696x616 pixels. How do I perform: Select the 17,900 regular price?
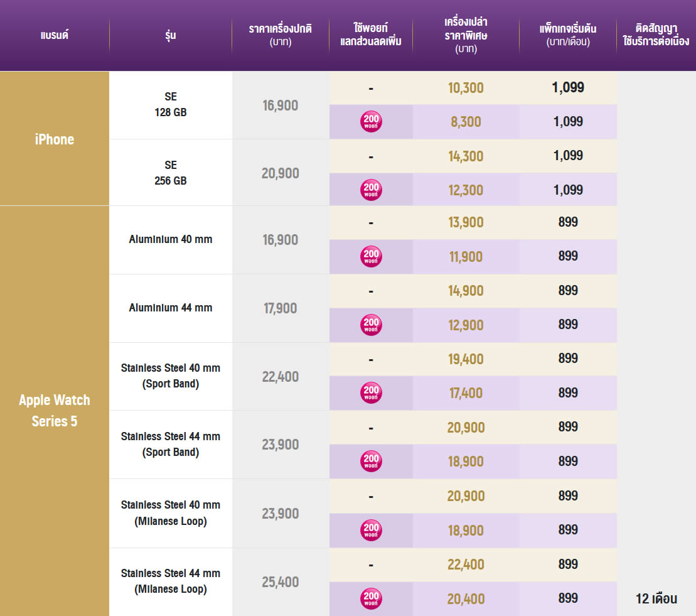click(280, 308)
